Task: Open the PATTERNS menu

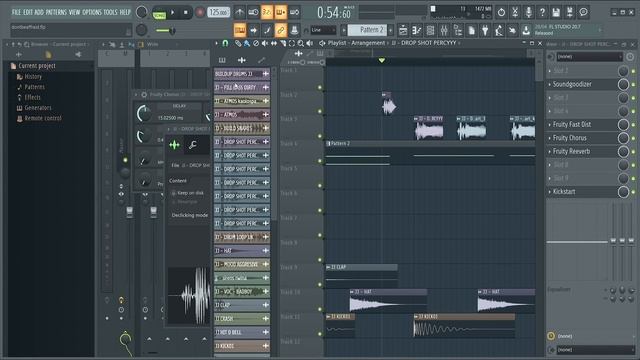Action: click(x=56, y=12)
